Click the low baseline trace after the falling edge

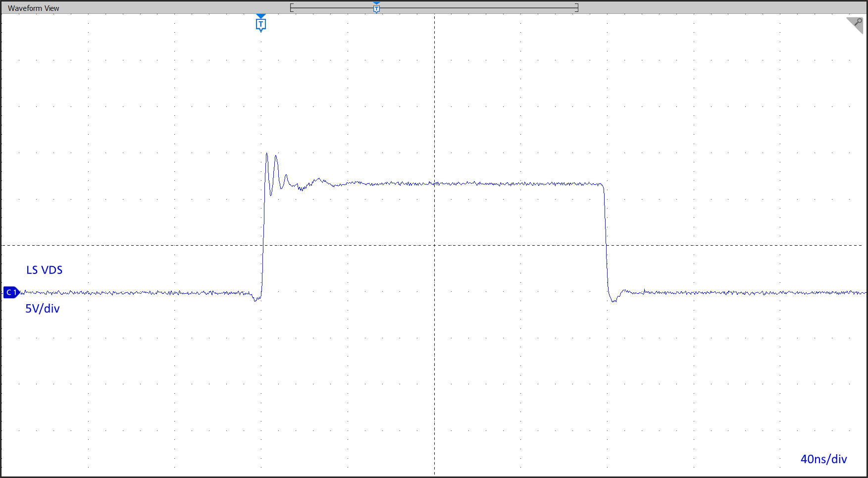[x=743, y=293]
